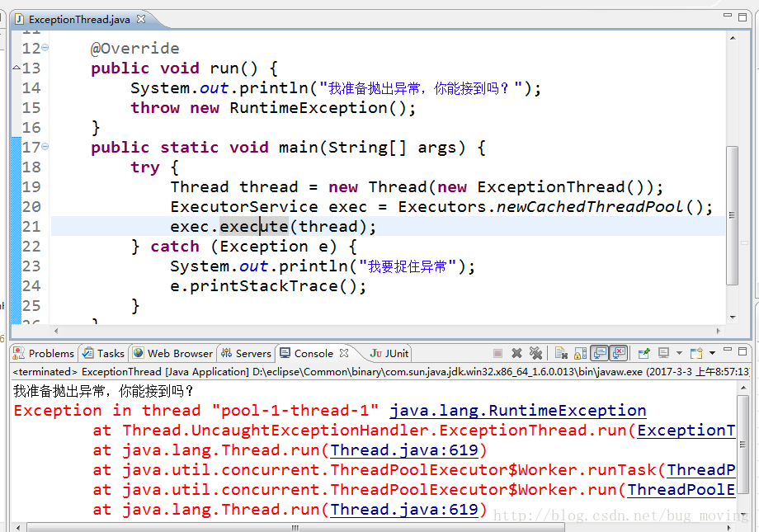
Task: Click 'public void run()' declaration
Action: (174, 68)
